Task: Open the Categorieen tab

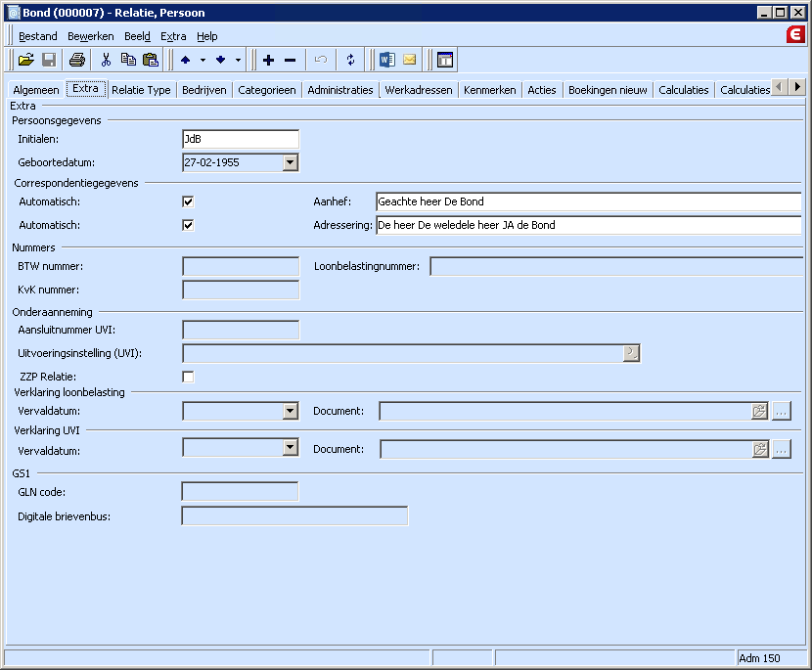Action: 267,90
